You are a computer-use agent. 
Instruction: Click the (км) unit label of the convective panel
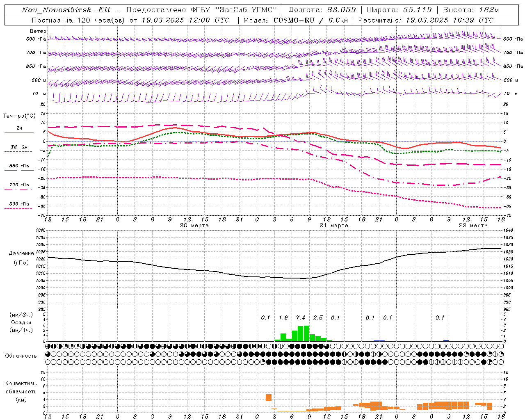[21, 399]
